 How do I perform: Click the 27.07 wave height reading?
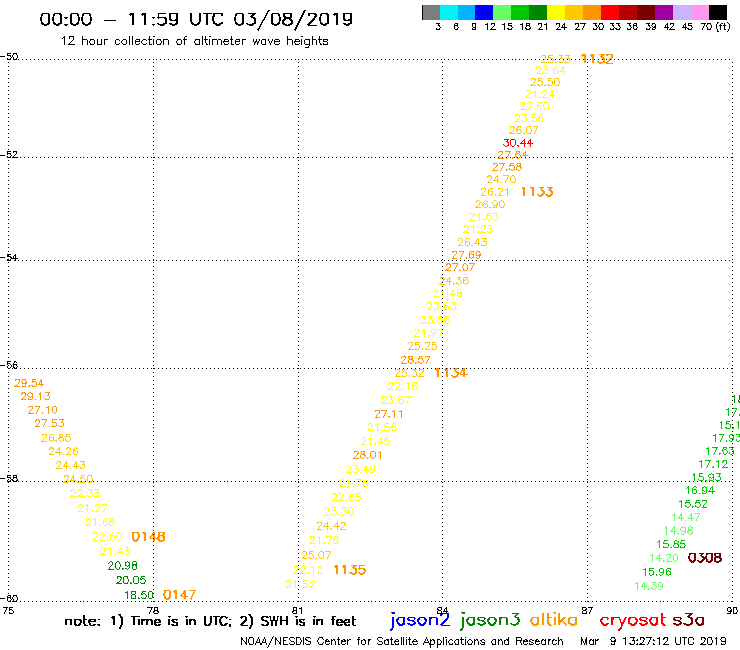click(x=460, y=267)
